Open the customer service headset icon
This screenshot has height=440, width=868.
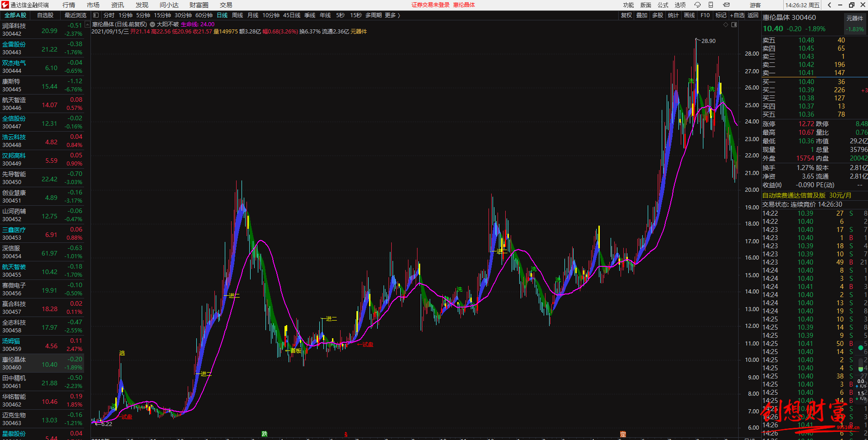coord(697,5)
